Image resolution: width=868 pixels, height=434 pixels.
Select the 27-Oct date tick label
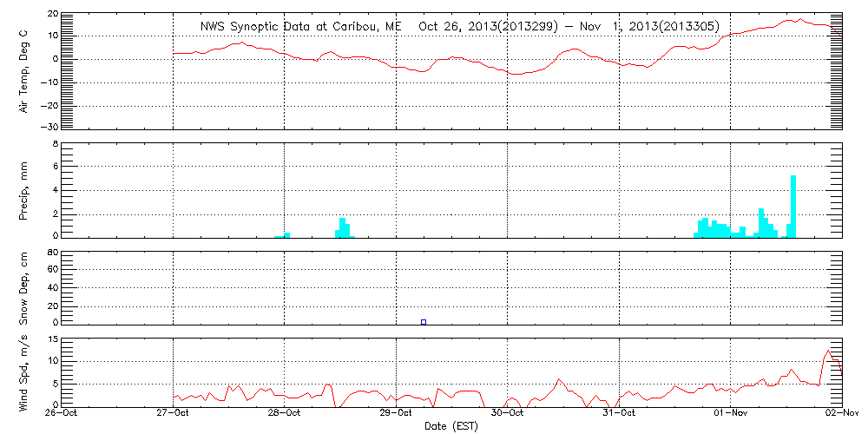click(x=173, y=414)
